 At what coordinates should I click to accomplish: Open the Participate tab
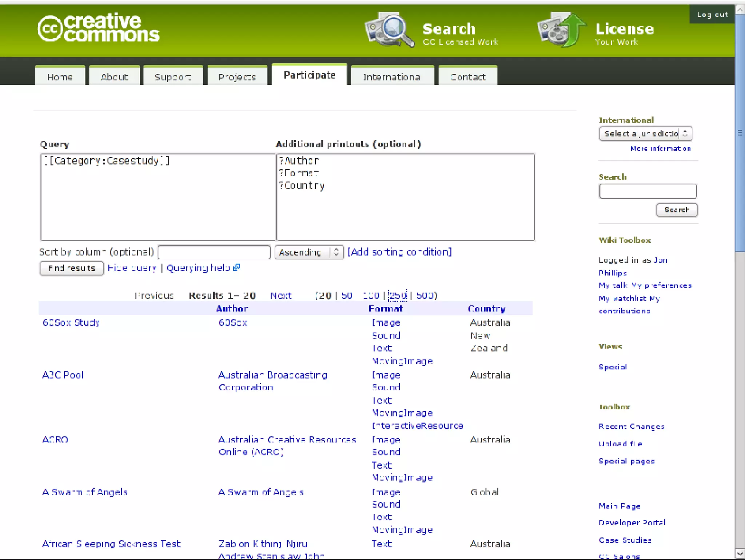tap(309, 75)
